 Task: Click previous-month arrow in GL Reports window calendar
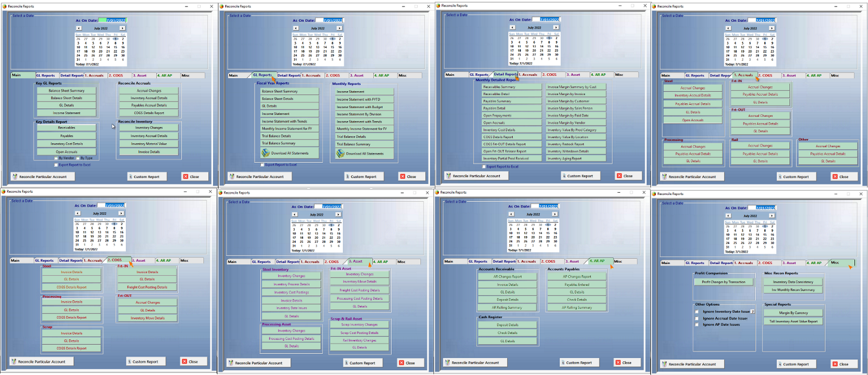coord(296,28)
